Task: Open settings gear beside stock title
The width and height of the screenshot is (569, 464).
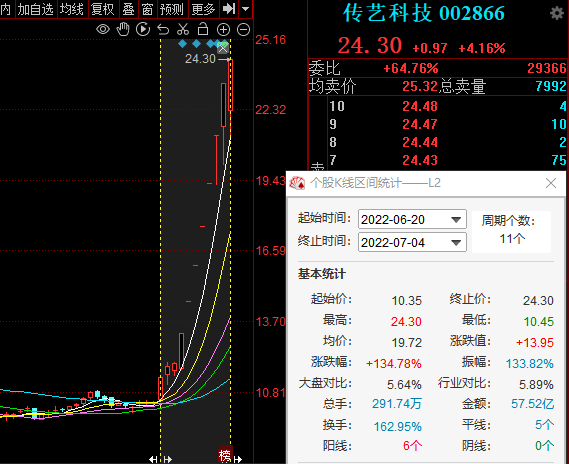Action: coord(557,13)
